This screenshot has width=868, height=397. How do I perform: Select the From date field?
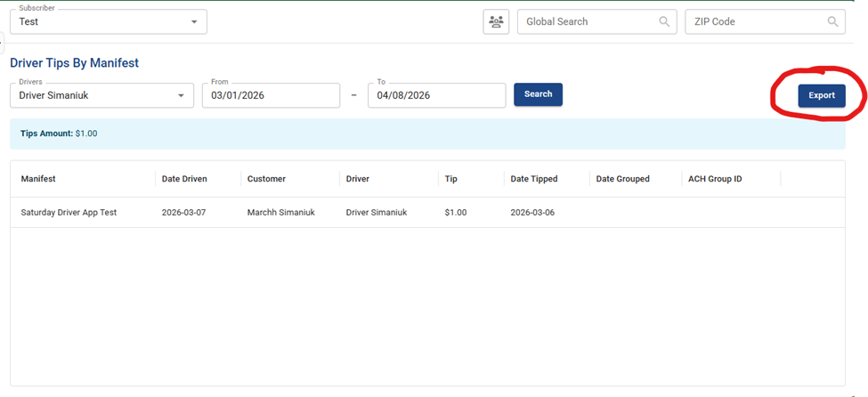(271, 95)
